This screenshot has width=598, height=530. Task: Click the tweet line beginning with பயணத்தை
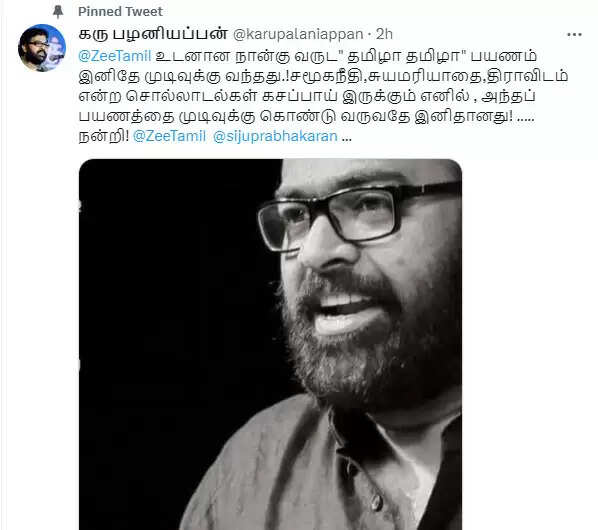coord(306,116)
